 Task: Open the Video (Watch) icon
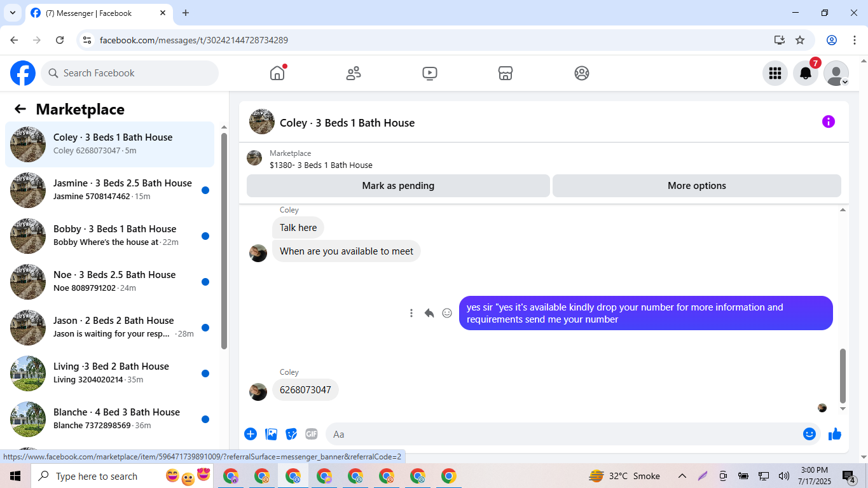(x=429, y=73)
